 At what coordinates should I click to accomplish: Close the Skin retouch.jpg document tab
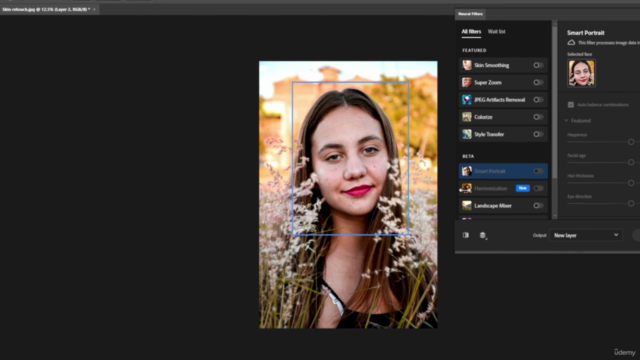pos(94,9)
